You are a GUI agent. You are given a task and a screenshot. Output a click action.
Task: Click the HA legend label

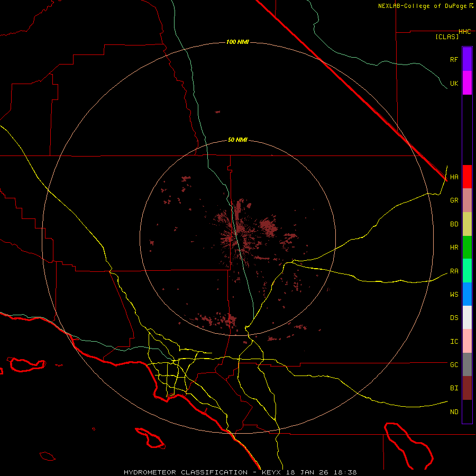[x=454, y=177]
